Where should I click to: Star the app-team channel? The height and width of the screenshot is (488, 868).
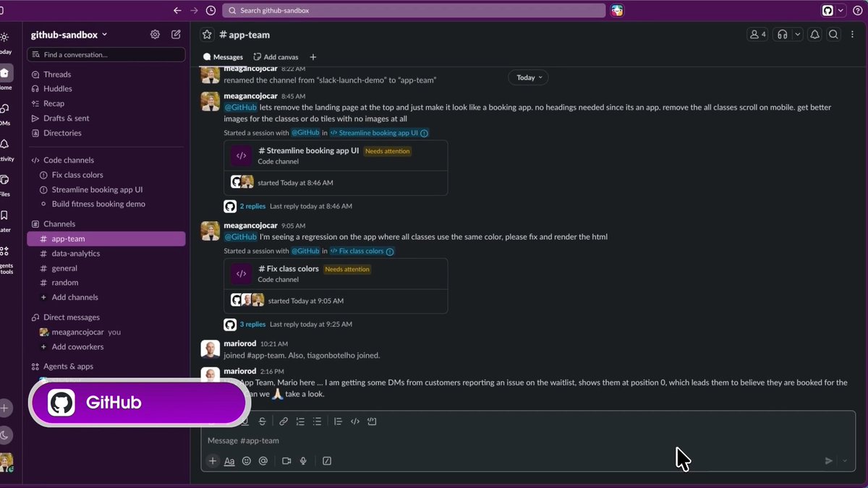tap(208, 35)
